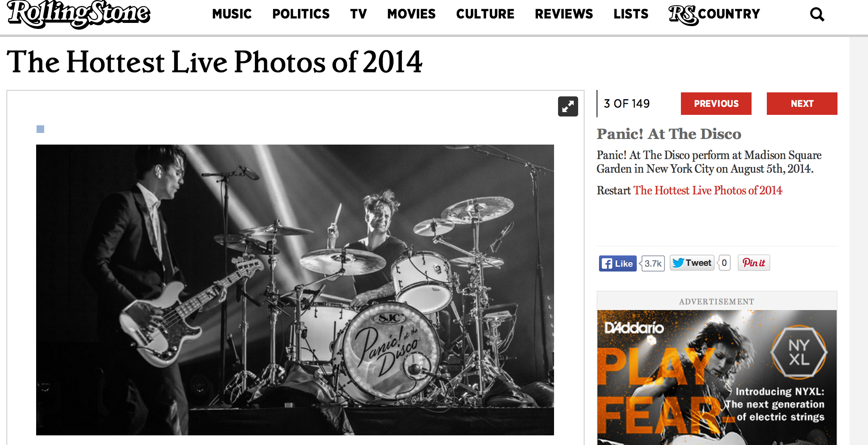Open the Lists section

[631, 14]
